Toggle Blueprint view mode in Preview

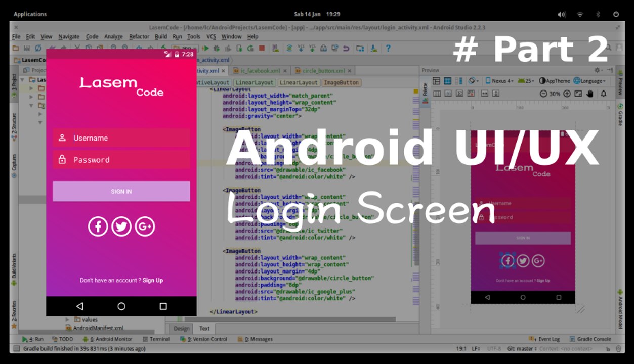coord(448,81)
